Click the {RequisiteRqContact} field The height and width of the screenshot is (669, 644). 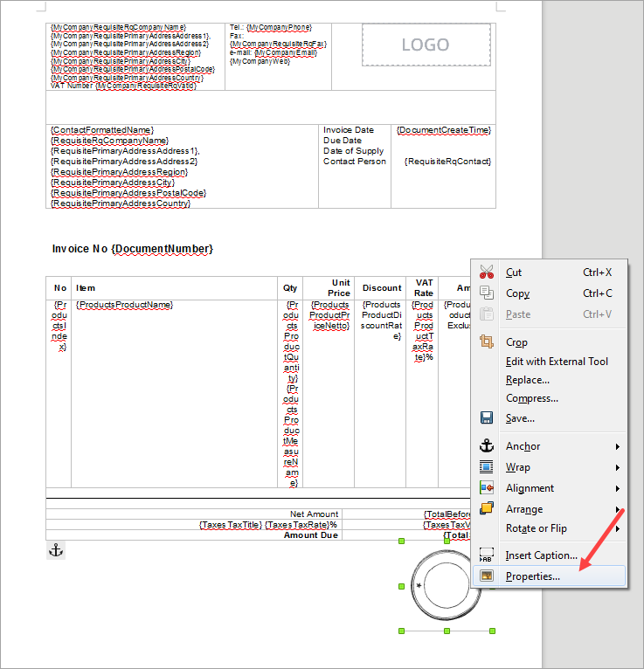(x=447, y=162)
